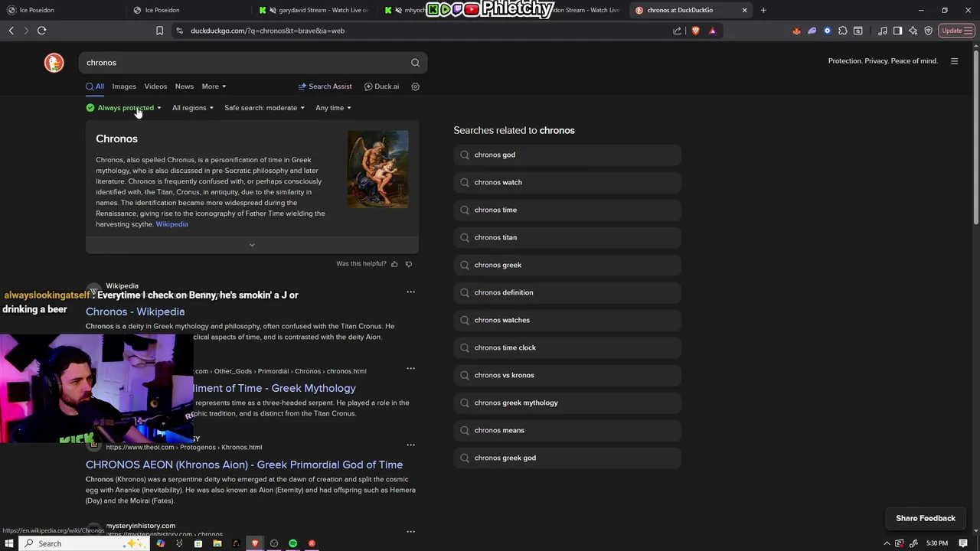
Task: Click the thumbs down icon
Action: [x=409, y=264]
